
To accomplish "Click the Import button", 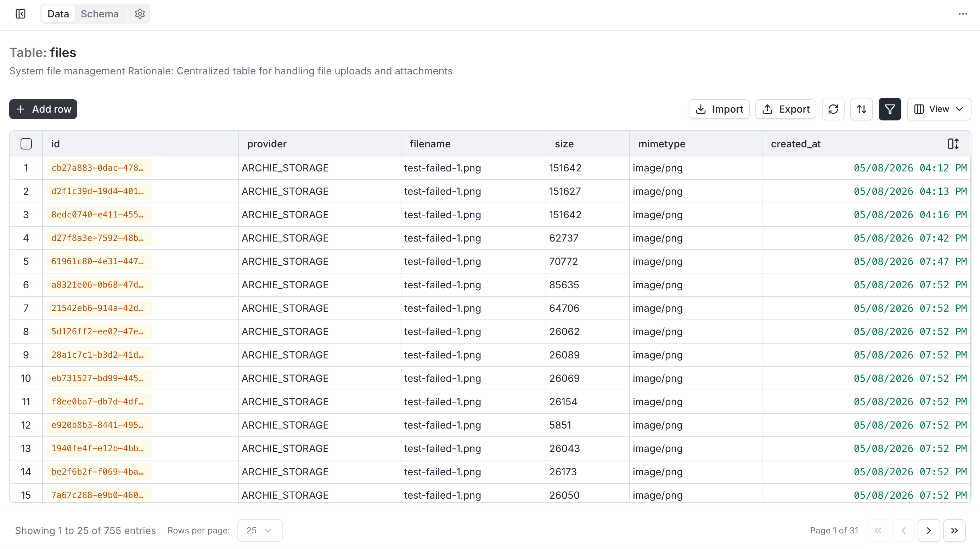I will point(719,109).
